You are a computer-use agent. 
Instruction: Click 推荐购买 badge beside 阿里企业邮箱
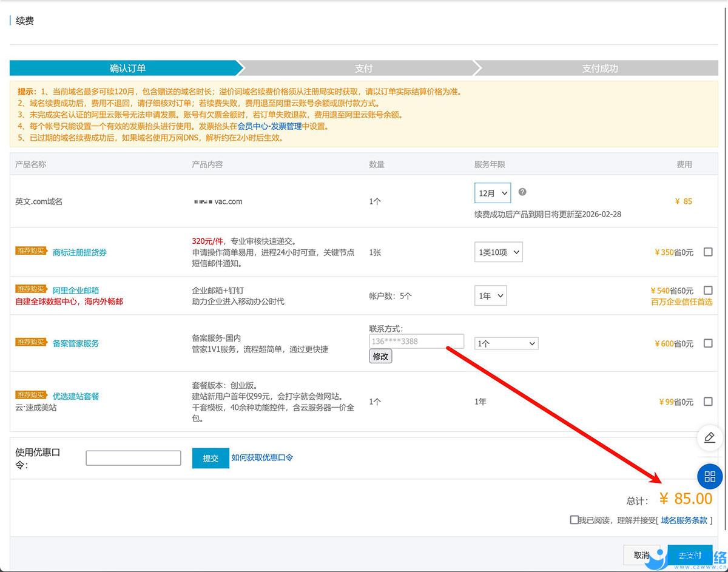point(31,289)
